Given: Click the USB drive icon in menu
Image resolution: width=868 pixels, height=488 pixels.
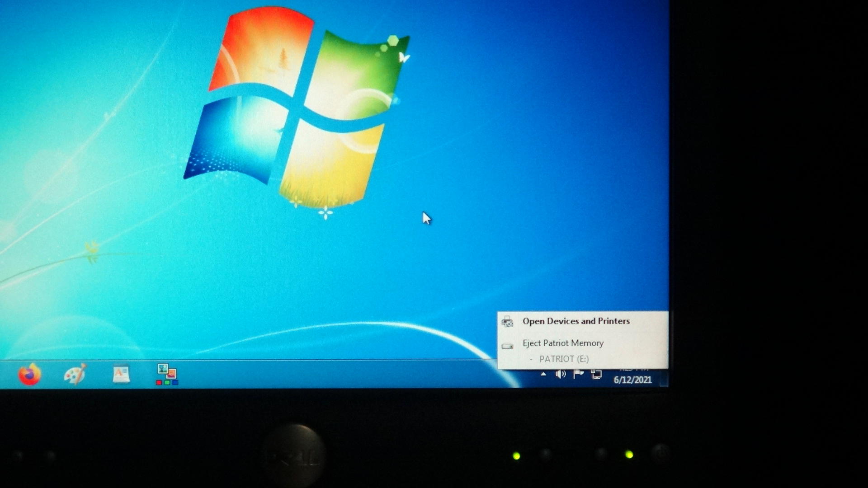Looking at the screenshot, I should (x=507, y=347).
